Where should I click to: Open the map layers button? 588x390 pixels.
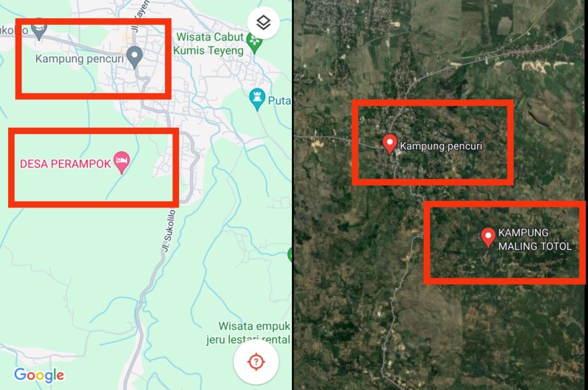(x=264, y=23)
